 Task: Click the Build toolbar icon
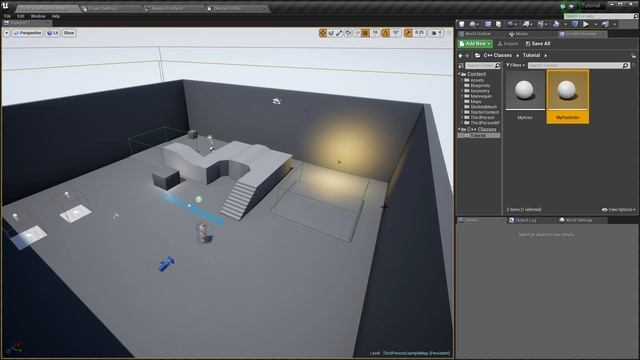click(x=556, y=24)
